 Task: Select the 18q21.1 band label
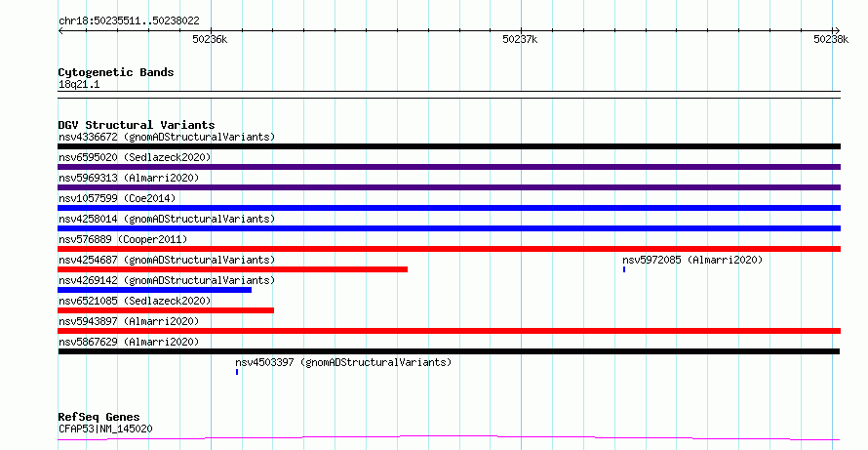[79, 85]
